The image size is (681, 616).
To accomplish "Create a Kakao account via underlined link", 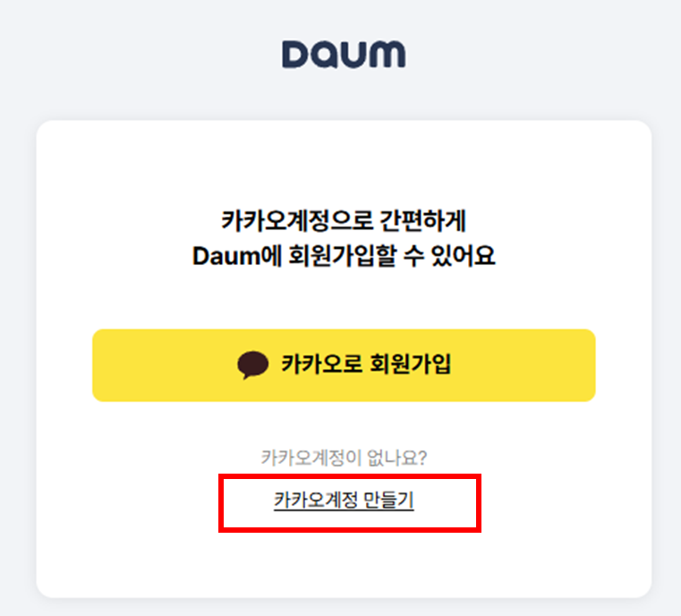I will [344, 500].
